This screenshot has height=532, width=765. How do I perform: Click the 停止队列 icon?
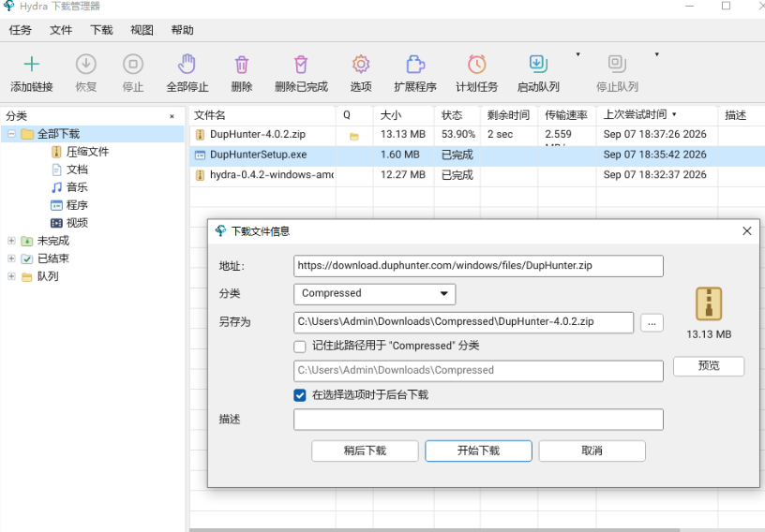click(x=617, y=64)
